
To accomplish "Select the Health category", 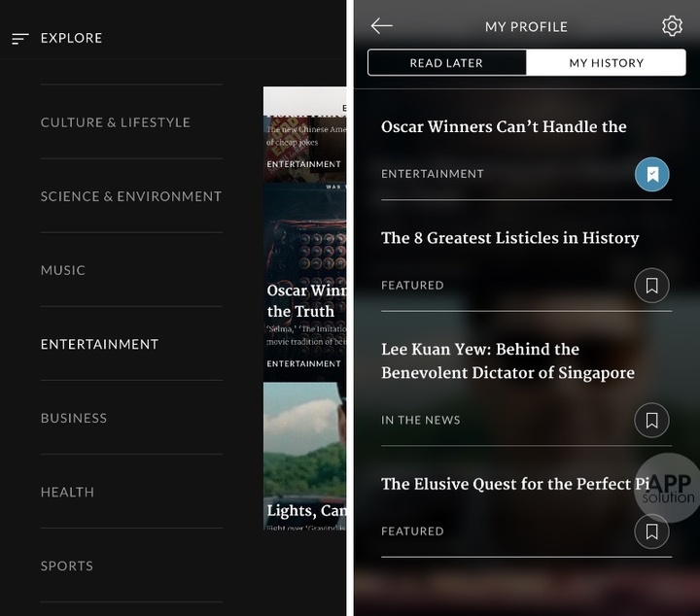I will point(67,492).
